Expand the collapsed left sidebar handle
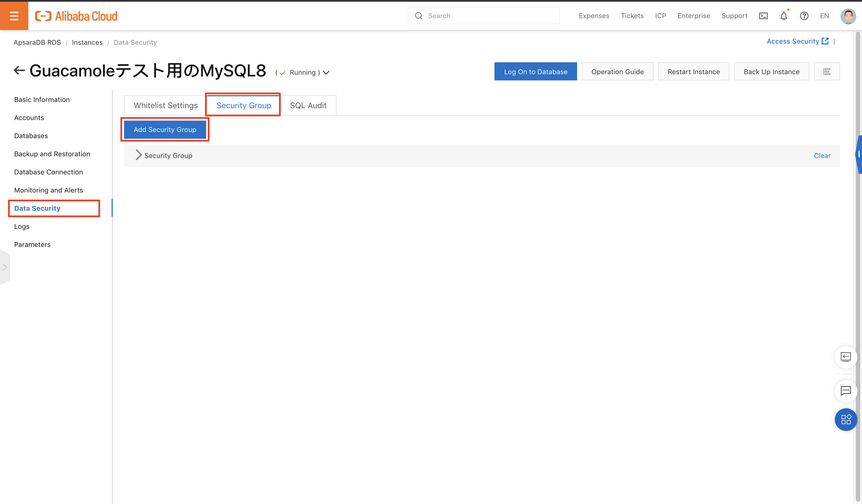 tap(5, 267)
